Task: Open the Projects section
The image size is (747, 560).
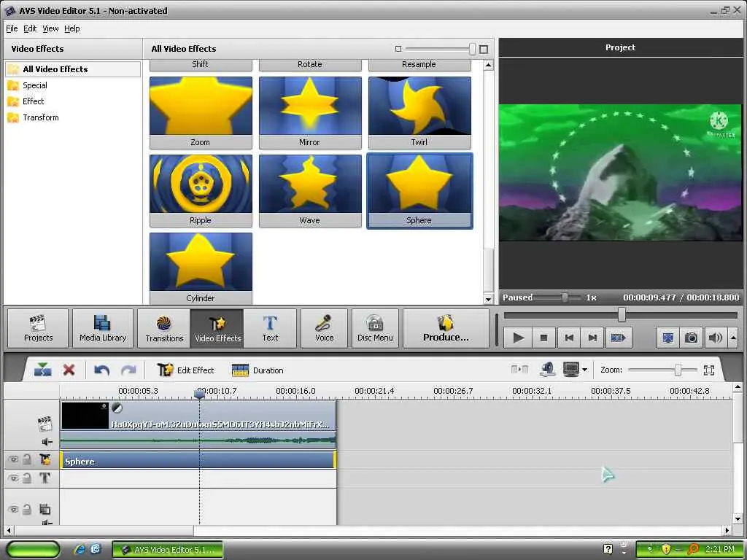Action: (38, 328)
